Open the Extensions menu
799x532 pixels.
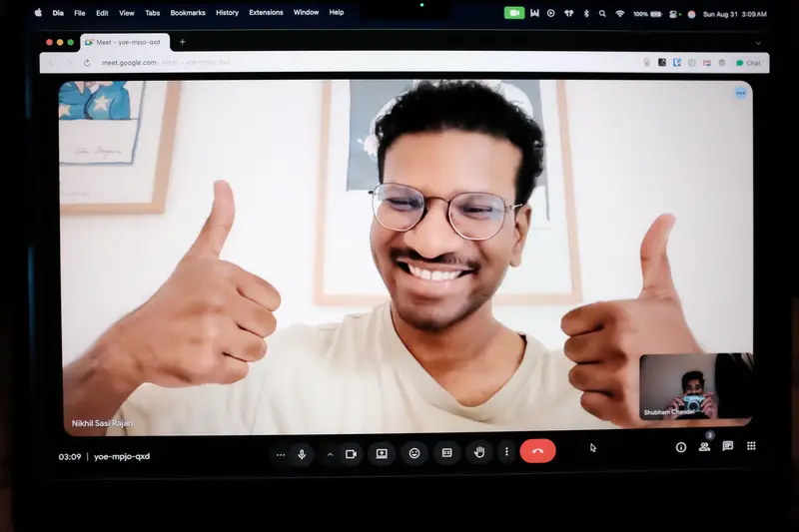click(266, 13)
